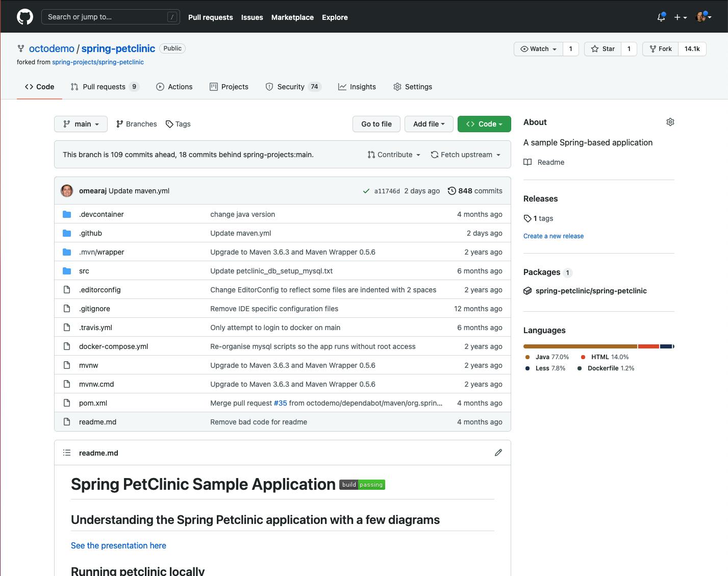Click the GitHub logo home icon
The height and width of the screenshot is (576, 728).
[x=24, y=16]
